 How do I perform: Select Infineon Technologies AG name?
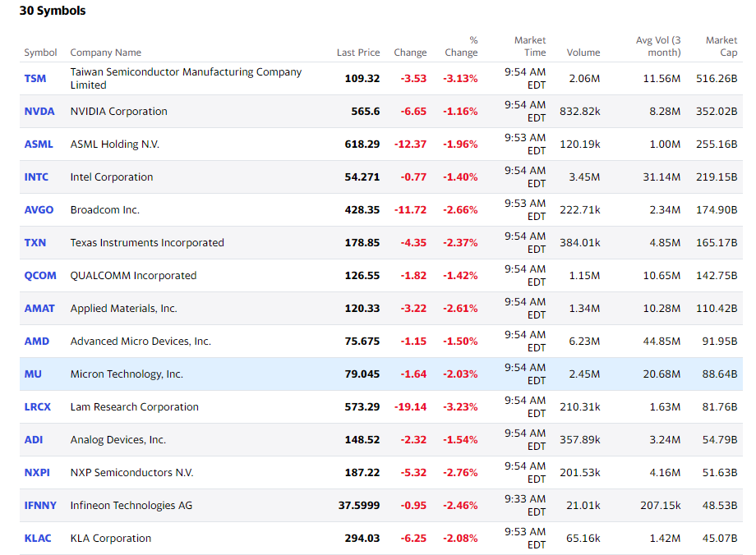(x=131, y=506)
